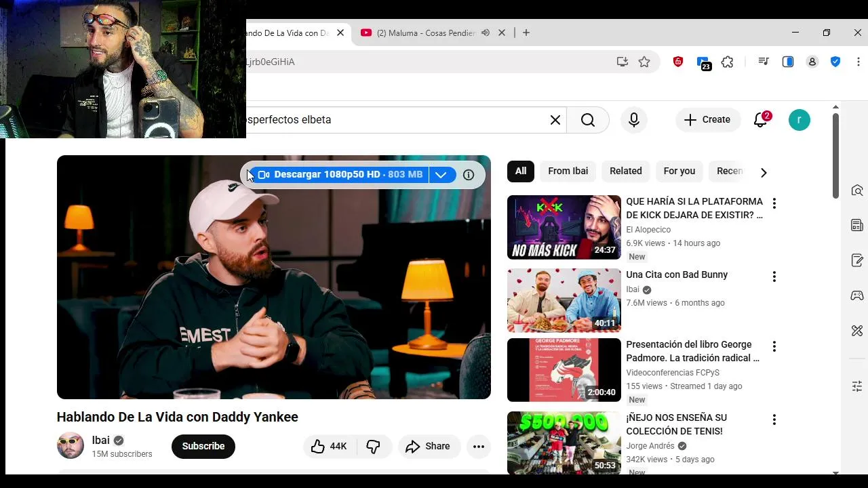Open the sidebar search icon
Image resolution: width=868 pixels, height=488 pixels.
(857, 190)
